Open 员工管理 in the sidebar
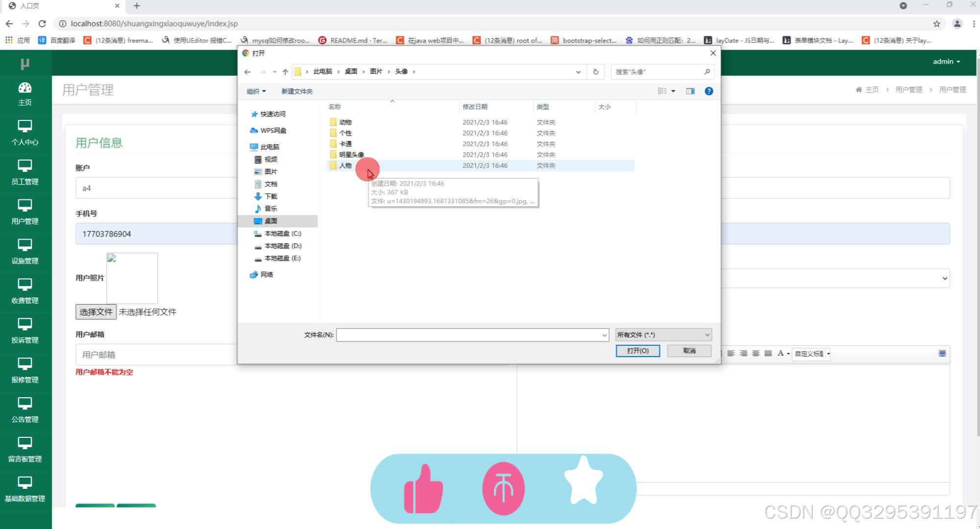 tap(25, 172)
